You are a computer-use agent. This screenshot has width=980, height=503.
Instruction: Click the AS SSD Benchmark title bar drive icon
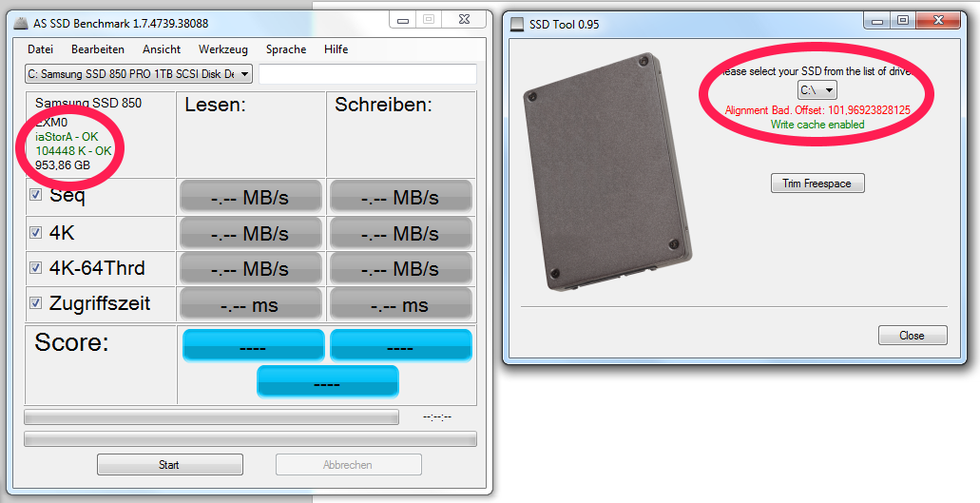(22, 23)
